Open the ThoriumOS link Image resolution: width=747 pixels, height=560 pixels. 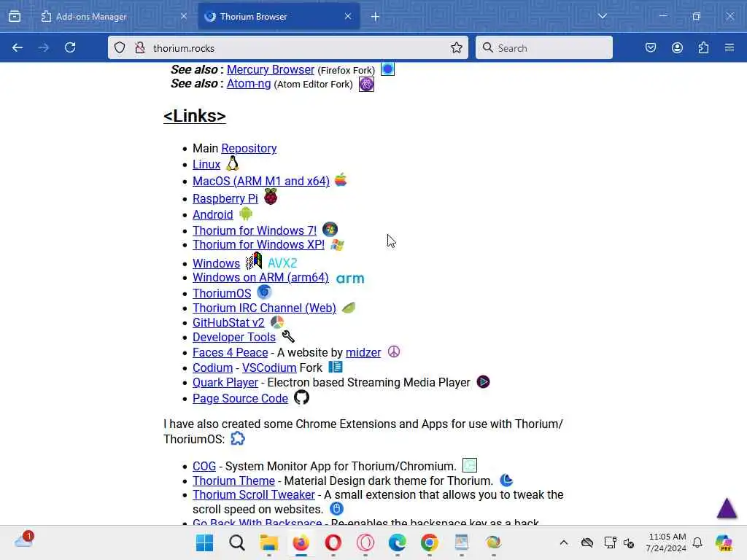[222, 294]
